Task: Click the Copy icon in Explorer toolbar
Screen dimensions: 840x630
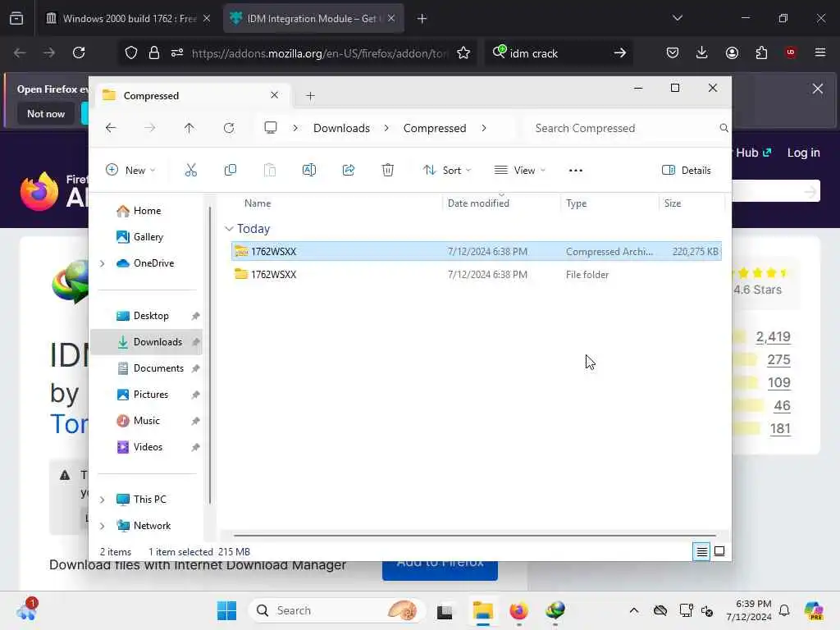Action: 231,171
